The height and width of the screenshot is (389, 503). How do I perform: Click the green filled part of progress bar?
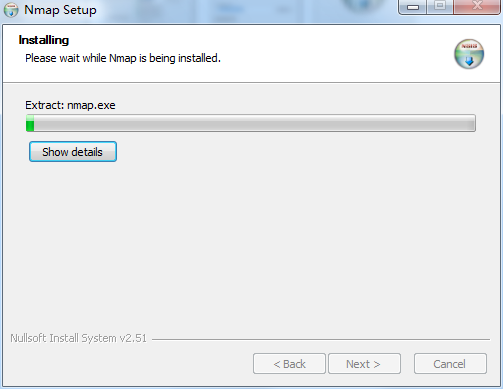pos(30,123)
